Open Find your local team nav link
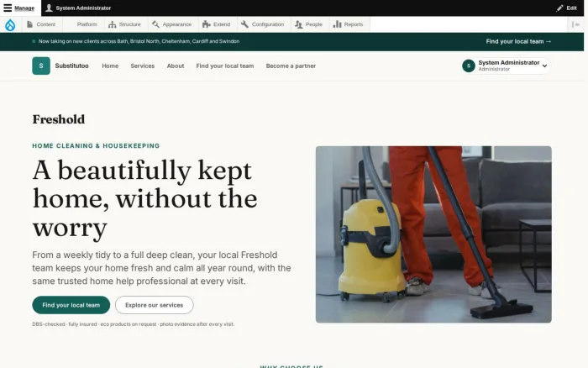Image resolution: width=588 pixels, height=368 pixels. [225, 66]
